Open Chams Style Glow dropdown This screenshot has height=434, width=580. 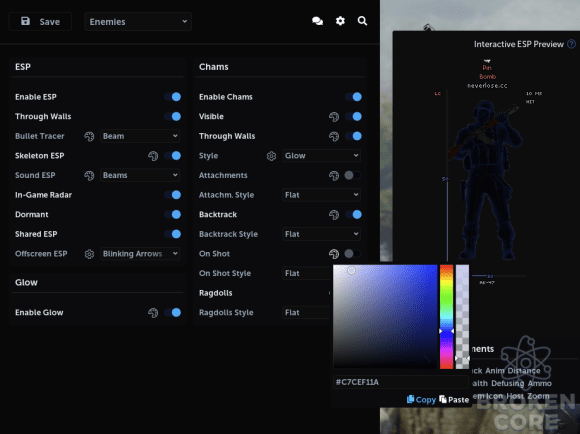click(x=321, y=156)
